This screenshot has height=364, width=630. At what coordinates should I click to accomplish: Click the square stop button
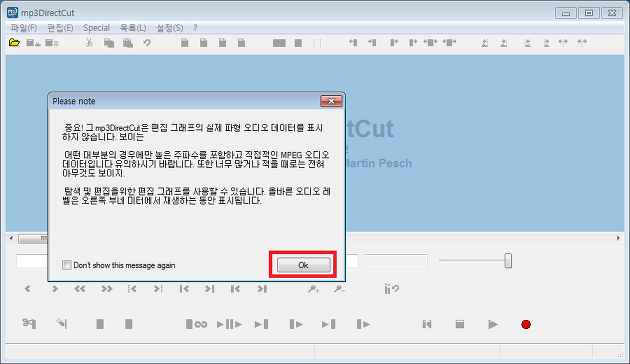tap(460, 324)
